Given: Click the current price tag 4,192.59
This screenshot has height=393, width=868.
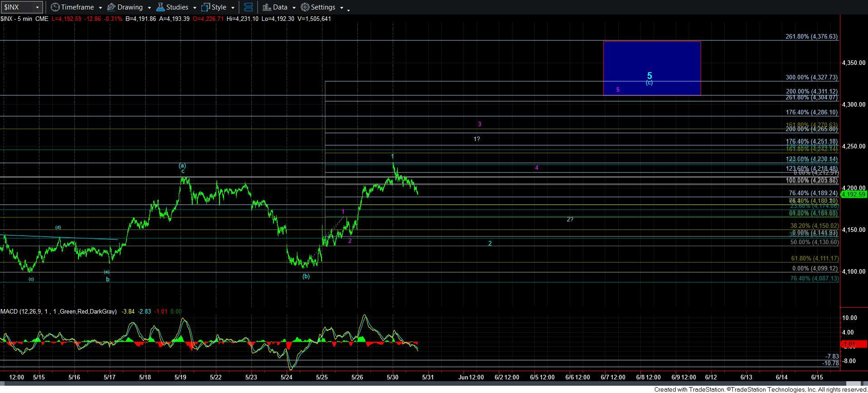Looking at the screenshot, I should [x=854, y=194].
